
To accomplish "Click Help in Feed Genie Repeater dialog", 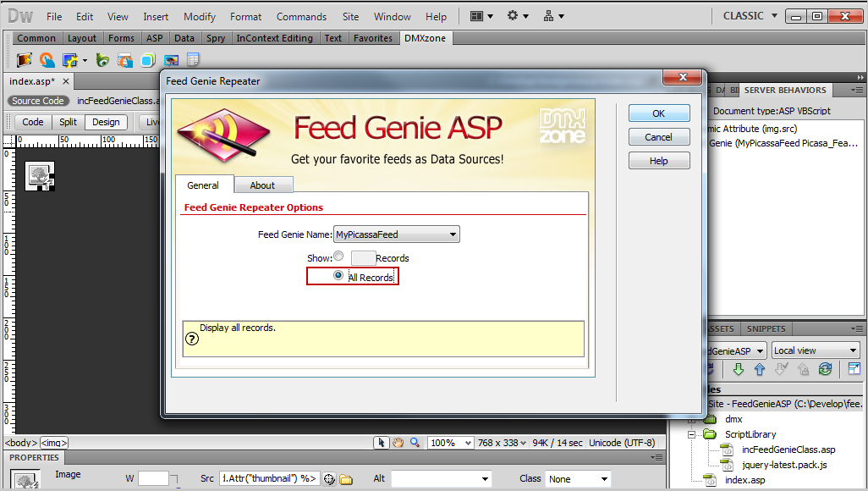I will pos(659,161).
